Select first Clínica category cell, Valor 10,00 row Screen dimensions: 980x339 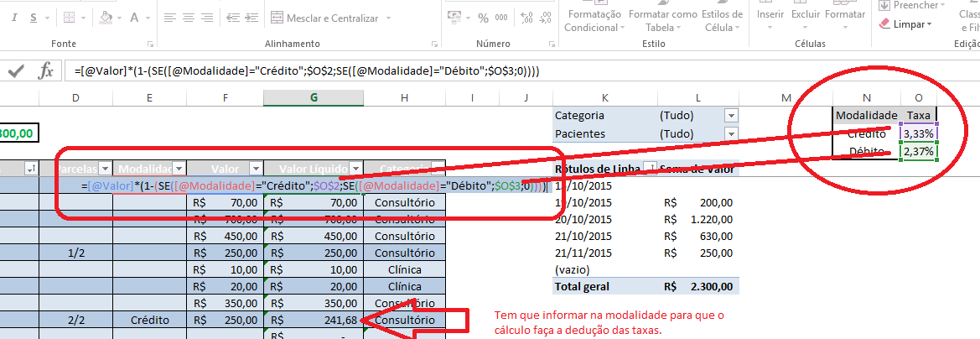[404, 269]
